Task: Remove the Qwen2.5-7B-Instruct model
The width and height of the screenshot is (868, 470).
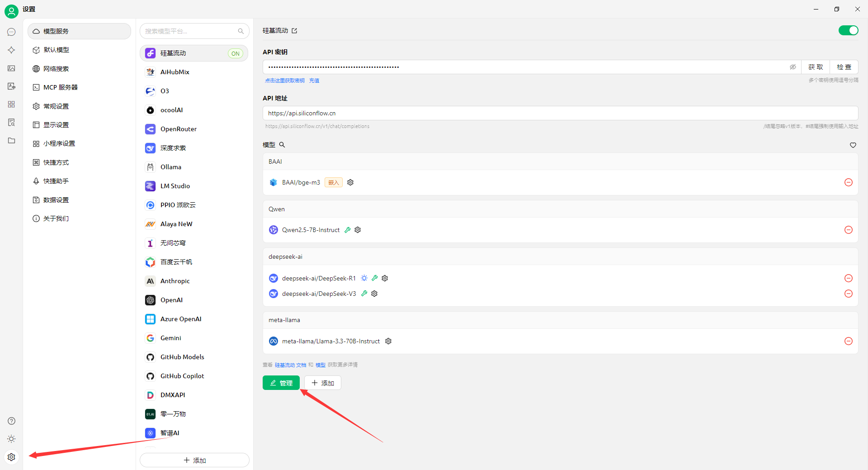Action: [848, 230]
